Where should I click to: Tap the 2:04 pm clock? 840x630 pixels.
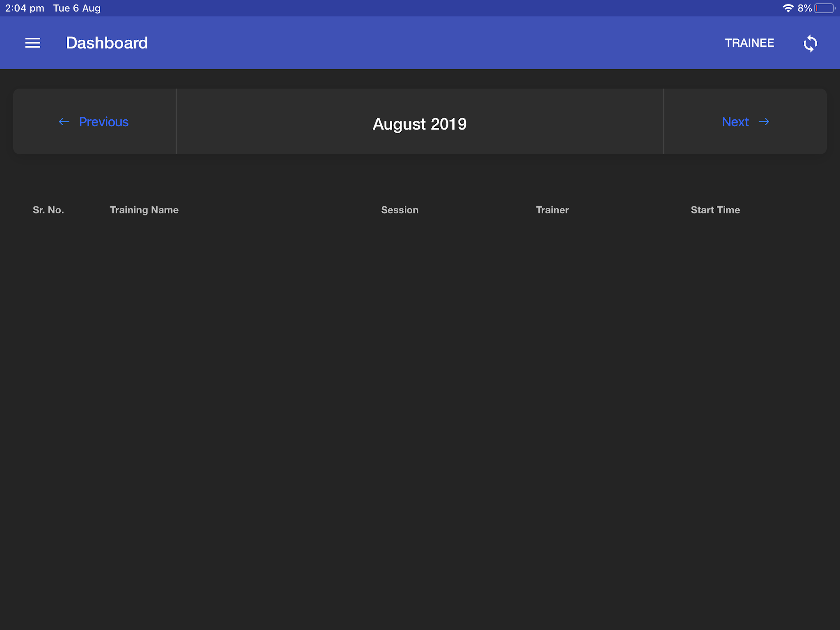click(25, 8)
